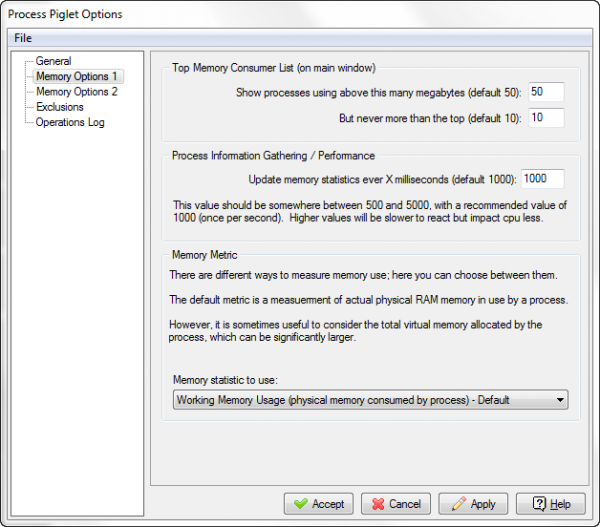This screenshot has width=600, height=527.
Task: Click the question mark icon on Help
Action: tap(539, 504)
